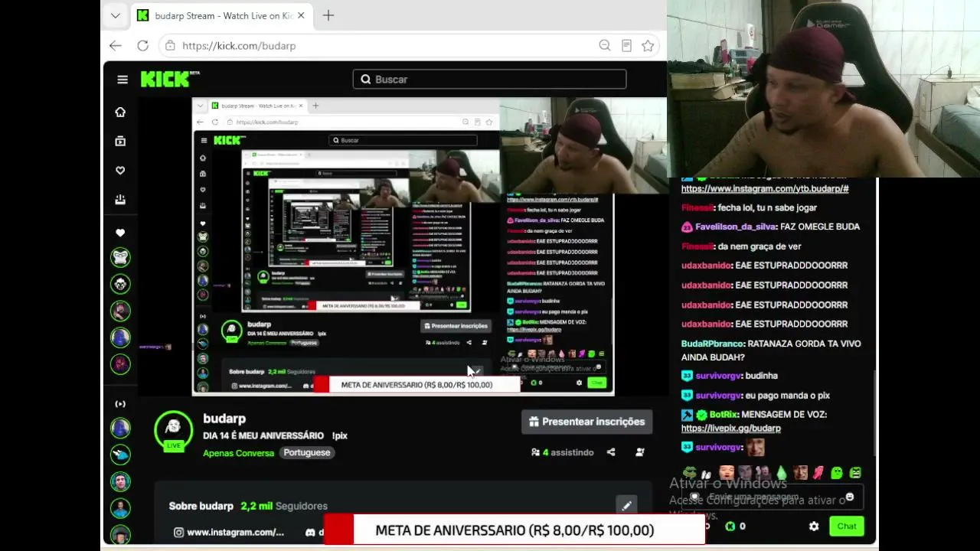Click the channel name "budarp" above the title
The image size is (980, 551).
[x=224, y=419]
